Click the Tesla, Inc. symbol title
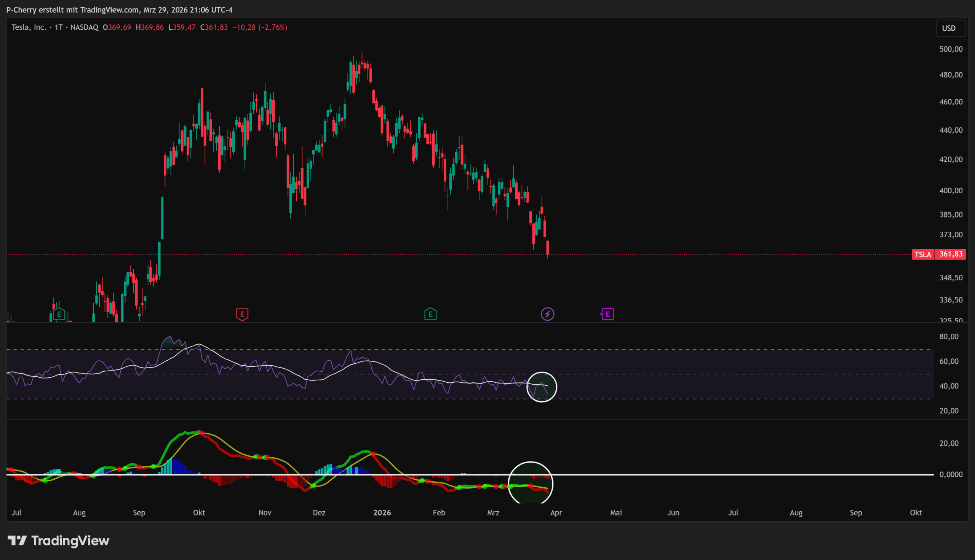This screenshot has width=975, height=560. tap(29, 27)
